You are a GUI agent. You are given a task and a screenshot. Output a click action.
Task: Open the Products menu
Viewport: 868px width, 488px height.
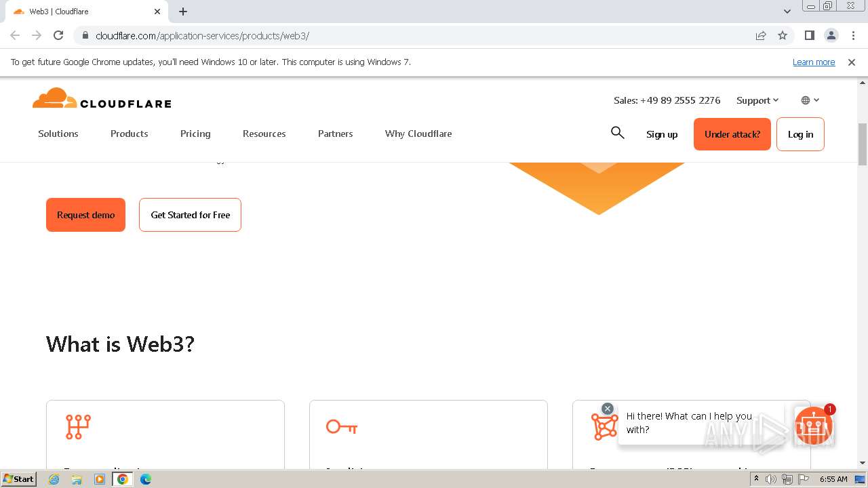130,134
